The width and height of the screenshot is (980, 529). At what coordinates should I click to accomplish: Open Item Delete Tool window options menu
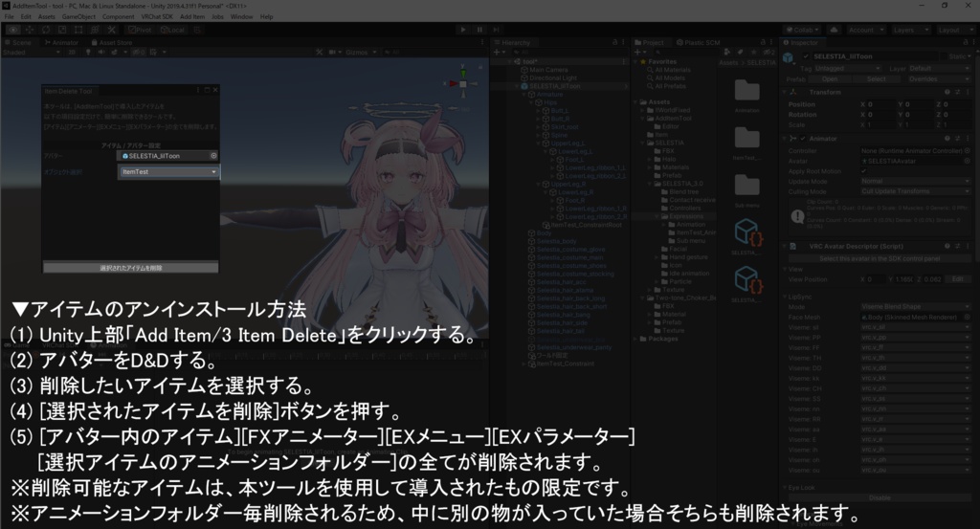click(x=198, y=91)
